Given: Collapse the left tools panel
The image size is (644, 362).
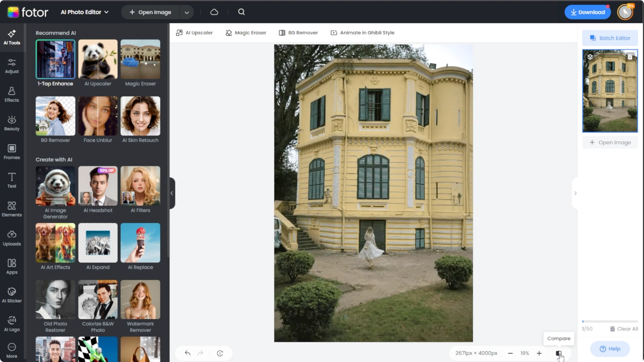Looking at the screenshot, I should pyautogui.click(x=172, y=193).
